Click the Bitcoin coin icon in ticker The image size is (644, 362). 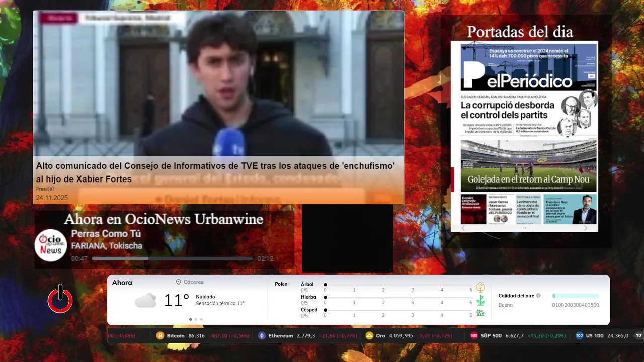[x=160, y=336]
